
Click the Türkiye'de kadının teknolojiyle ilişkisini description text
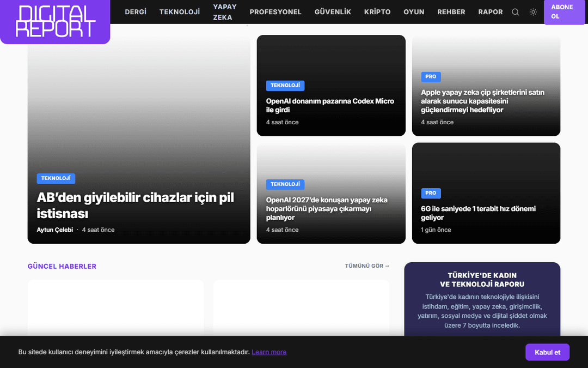click(482, 311)
